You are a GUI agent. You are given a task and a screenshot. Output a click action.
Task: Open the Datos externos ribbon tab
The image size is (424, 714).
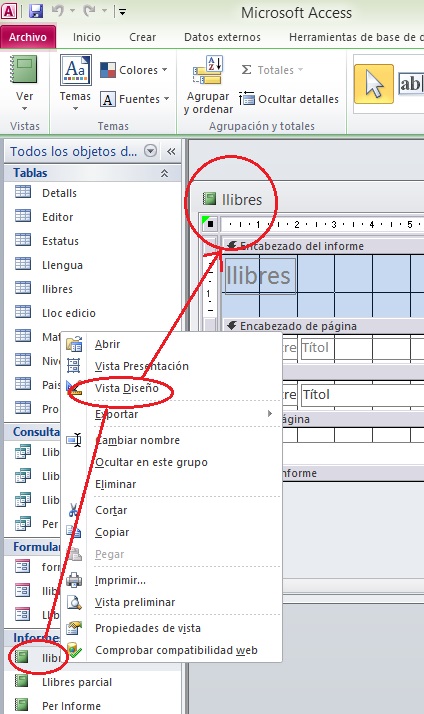(x=222, y=37)
